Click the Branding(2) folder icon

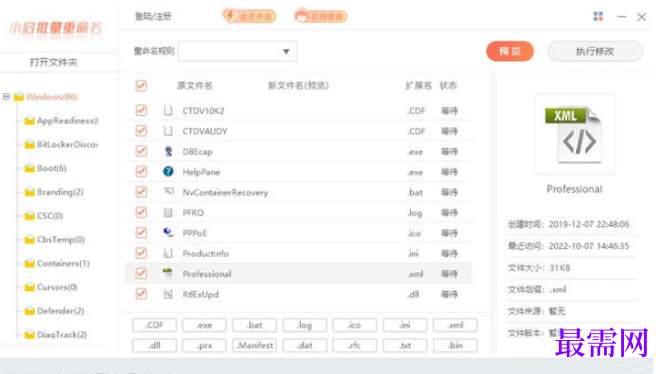coord(30,192)
